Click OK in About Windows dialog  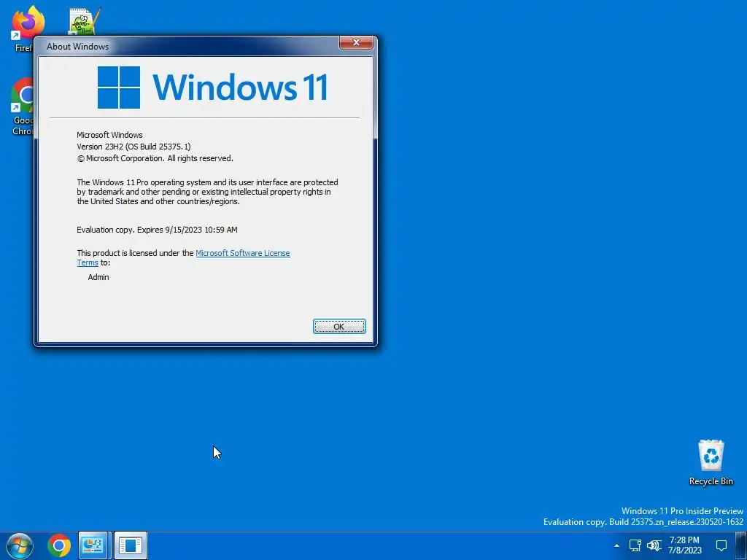tap(339, 326)
